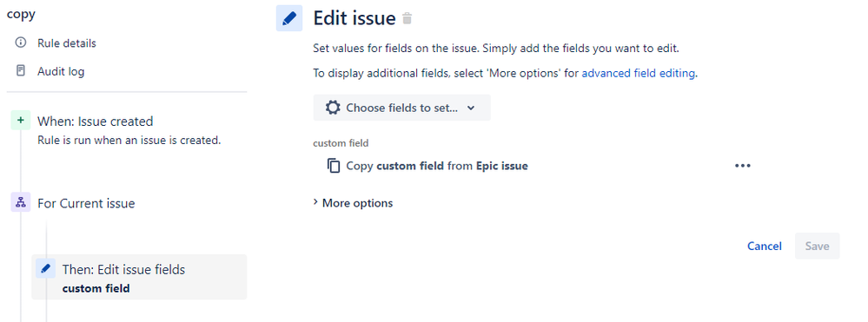Click the purple branch icon

pos(21,202)
